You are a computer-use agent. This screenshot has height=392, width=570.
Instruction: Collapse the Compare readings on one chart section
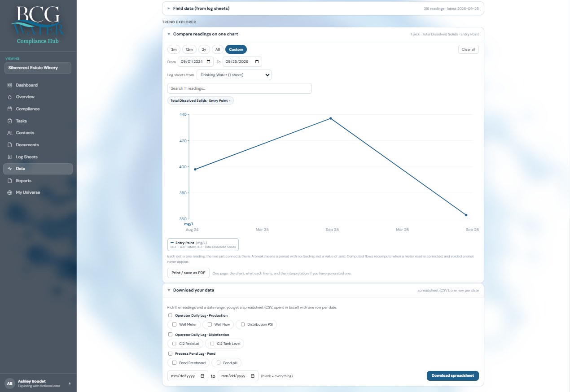(x=169, y=34)
